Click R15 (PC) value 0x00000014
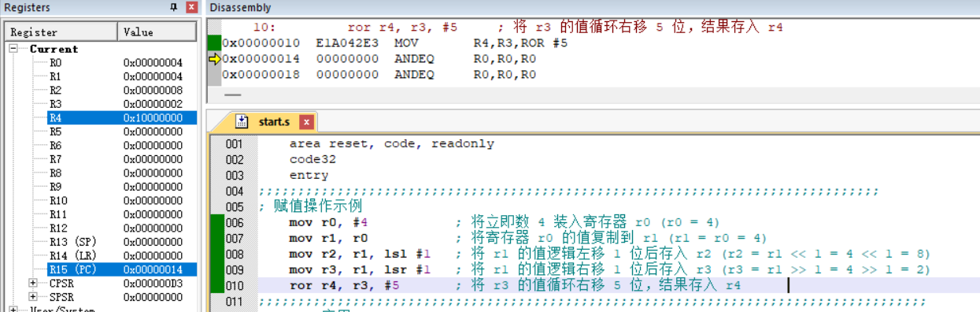This screenshot has height=312, width=980. [x=153, y=269]
